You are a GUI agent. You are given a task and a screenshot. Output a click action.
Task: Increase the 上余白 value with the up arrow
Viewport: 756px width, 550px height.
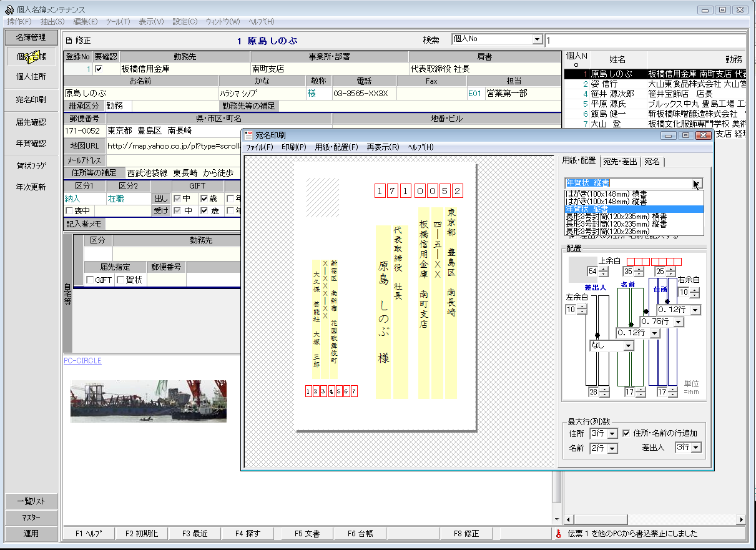pyautogui.click(x=603, y=269)
